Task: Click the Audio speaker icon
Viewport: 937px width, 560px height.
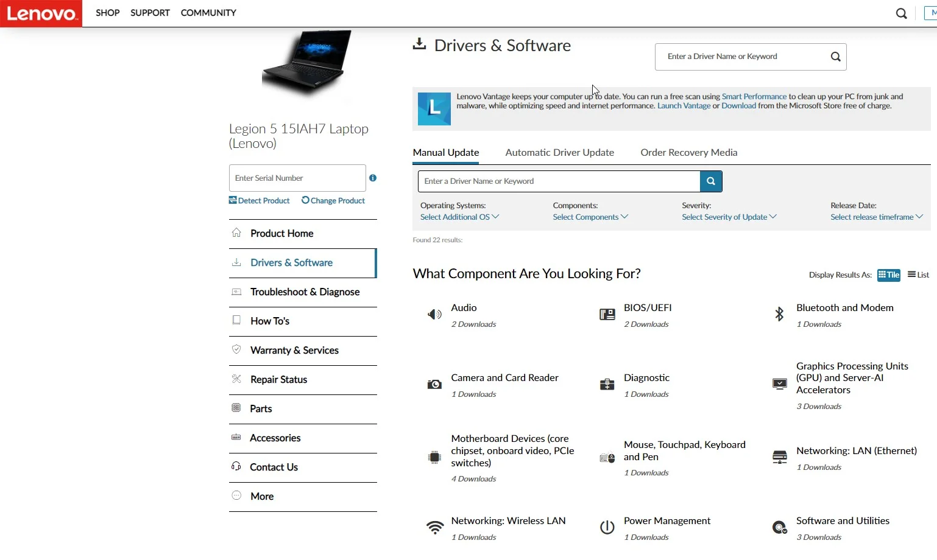Action: point(434,315)
